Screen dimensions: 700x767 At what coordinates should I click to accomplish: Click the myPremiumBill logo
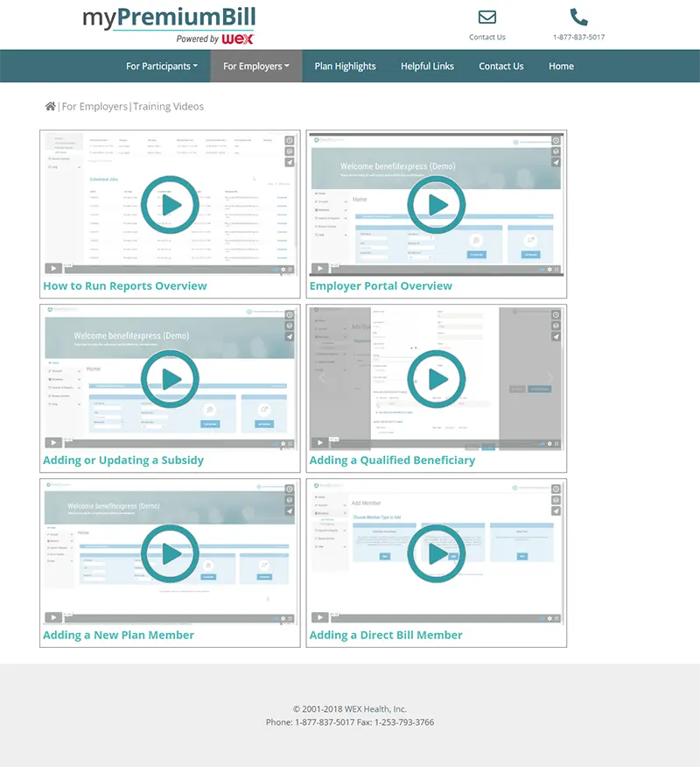coord(169,25)
